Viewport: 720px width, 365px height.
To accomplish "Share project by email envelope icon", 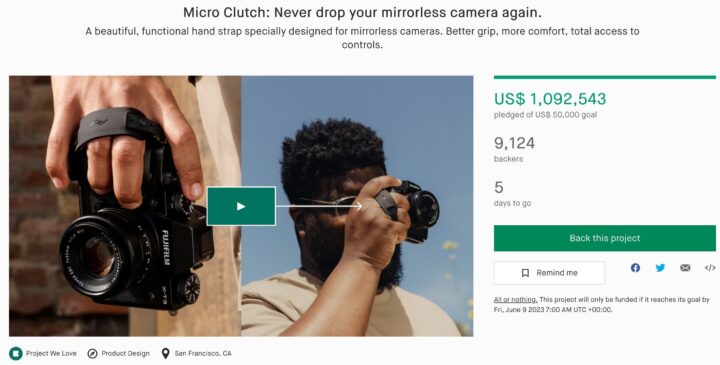I will (685, 268).
